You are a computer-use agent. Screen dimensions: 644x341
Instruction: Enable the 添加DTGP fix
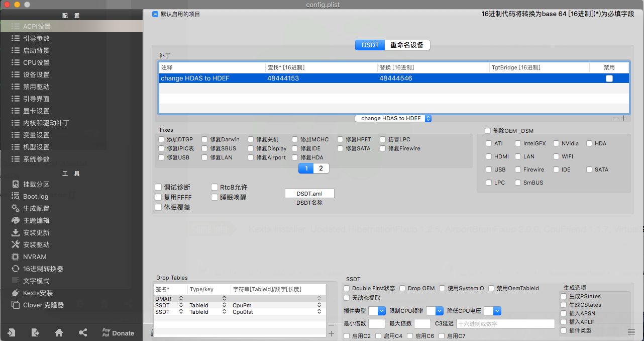click(161, 139)
